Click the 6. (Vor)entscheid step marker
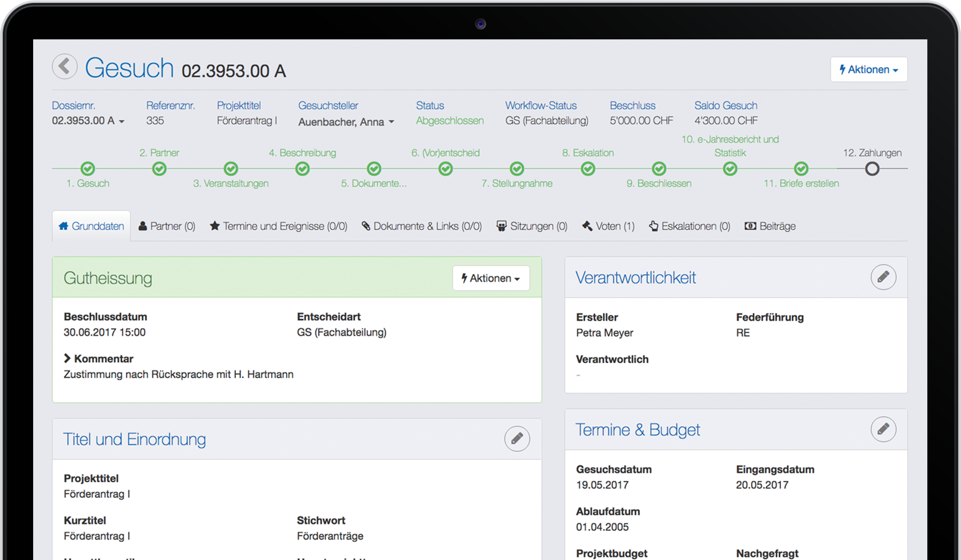Viewport: 961px width, 560px height. (x=446, y=169)
